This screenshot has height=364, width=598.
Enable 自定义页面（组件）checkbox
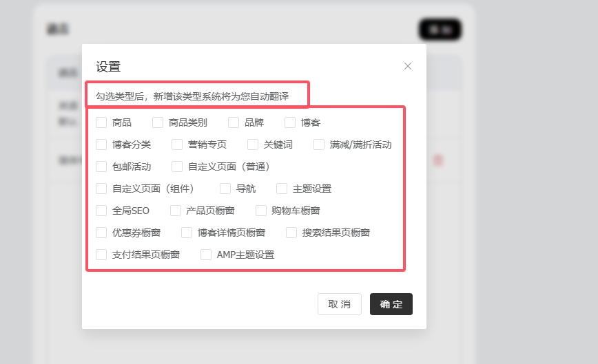click(102, 189)
